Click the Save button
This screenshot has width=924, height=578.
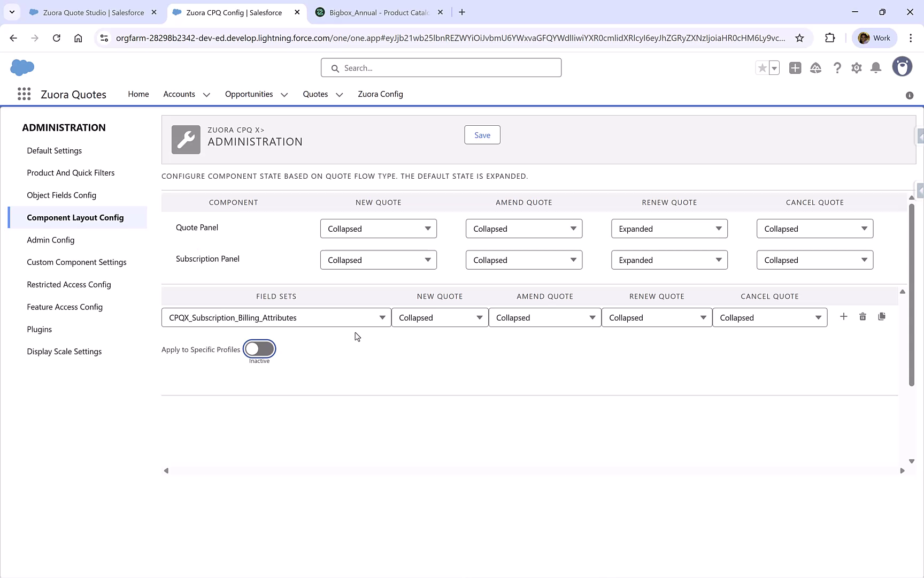[482, 135]
